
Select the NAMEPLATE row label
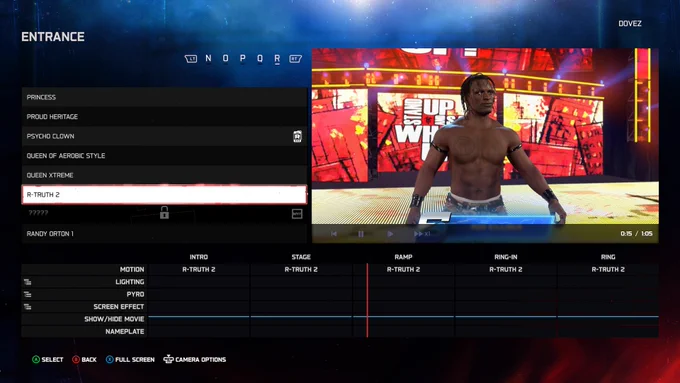(x=124, y=331)
